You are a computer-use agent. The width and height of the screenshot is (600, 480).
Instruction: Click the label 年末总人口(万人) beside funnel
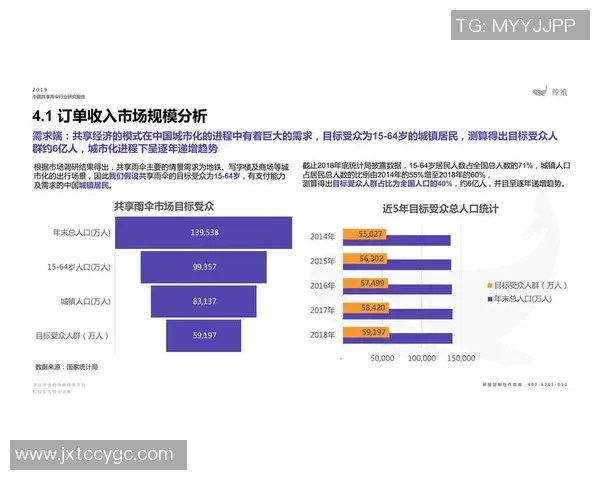(82, 233)
